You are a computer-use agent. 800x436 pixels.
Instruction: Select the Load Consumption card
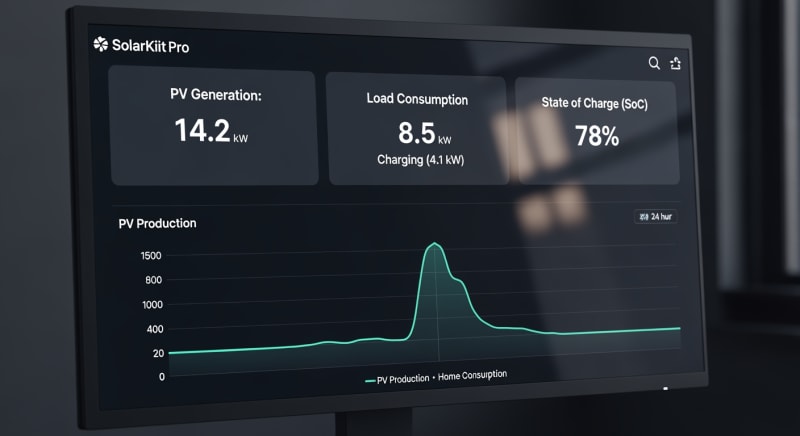(x=417, y=130)
